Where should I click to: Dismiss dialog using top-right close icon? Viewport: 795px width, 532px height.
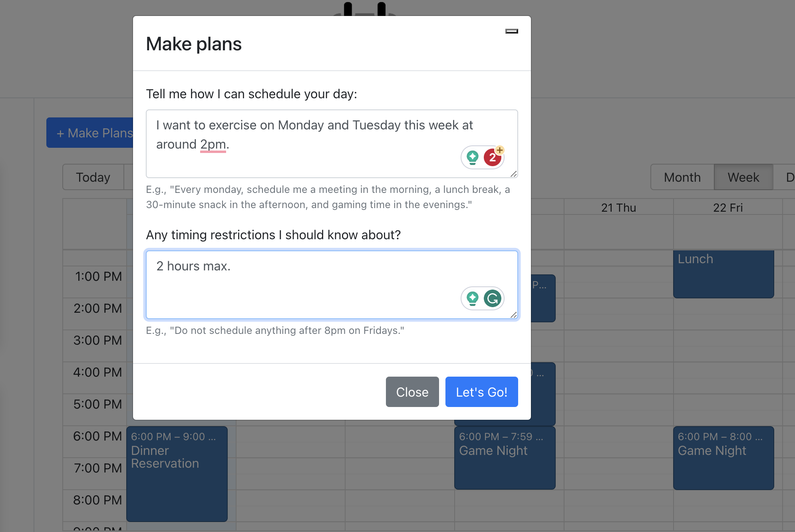tap(511, 31)
